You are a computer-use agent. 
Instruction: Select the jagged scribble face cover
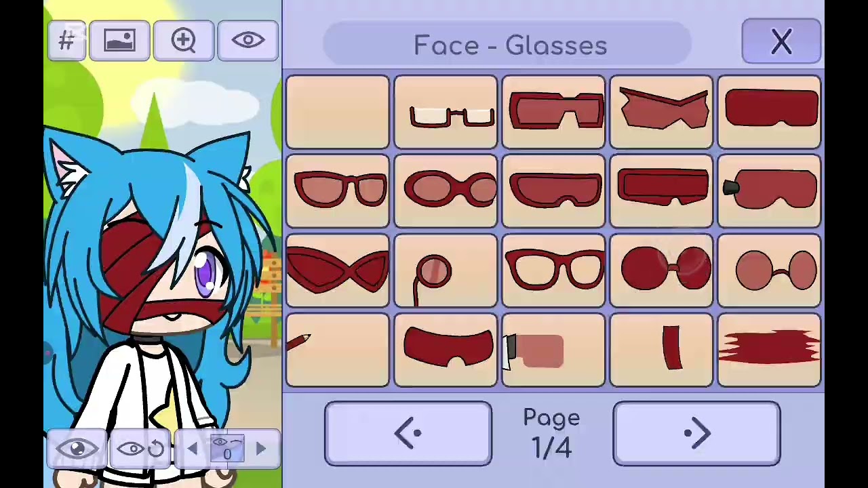click(769, 350)
